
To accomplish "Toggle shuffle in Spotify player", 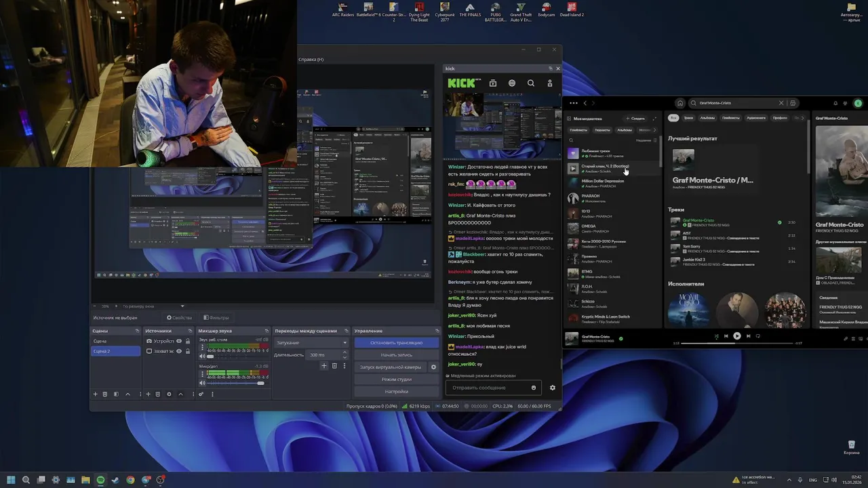I will [716, 335].
